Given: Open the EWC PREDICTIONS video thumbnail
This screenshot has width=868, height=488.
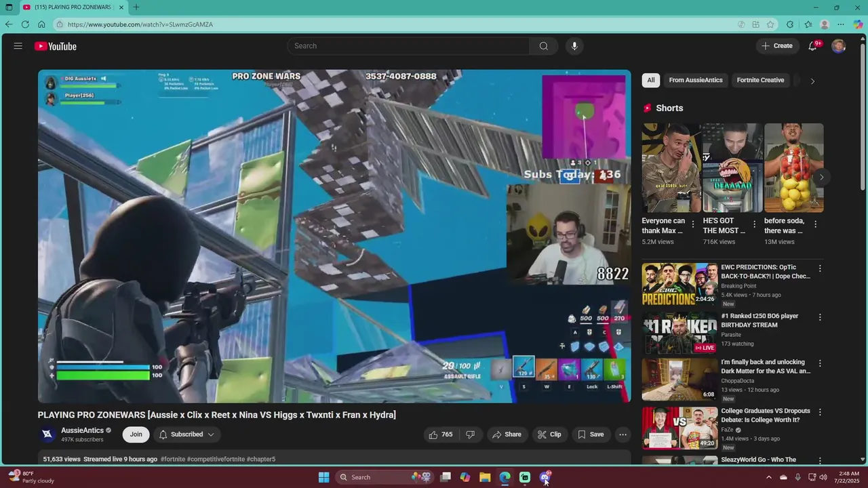Looking at the screenshot, I should click(679, 285).
